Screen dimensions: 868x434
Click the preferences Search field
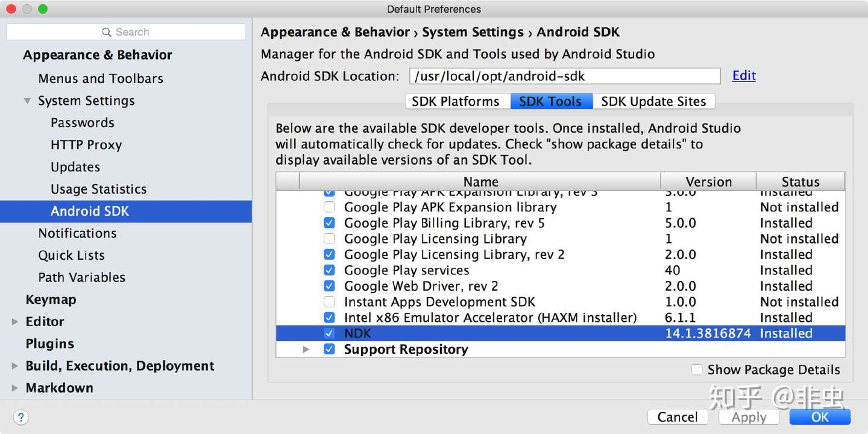pyautogui.click(x=126, y=32)
